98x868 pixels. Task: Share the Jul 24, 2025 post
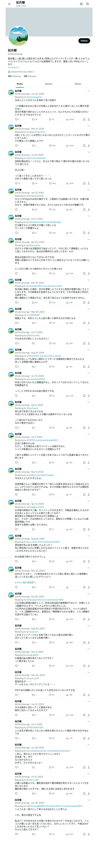[89, 184]
